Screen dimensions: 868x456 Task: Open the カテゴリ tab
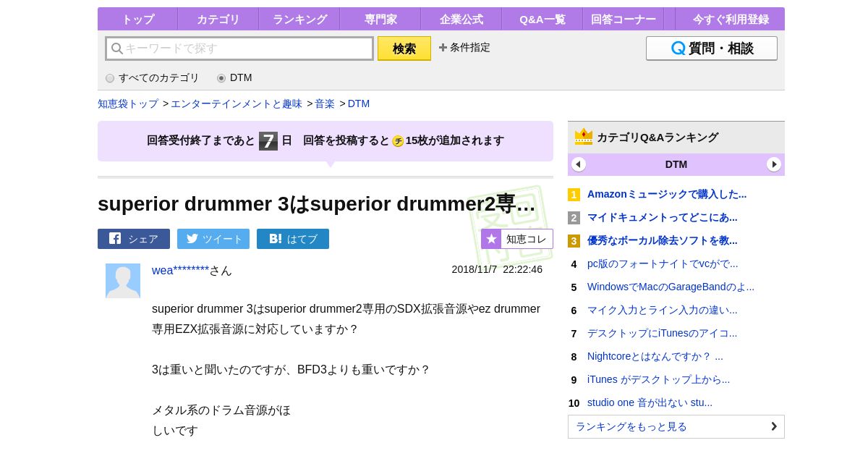(218, 20)
